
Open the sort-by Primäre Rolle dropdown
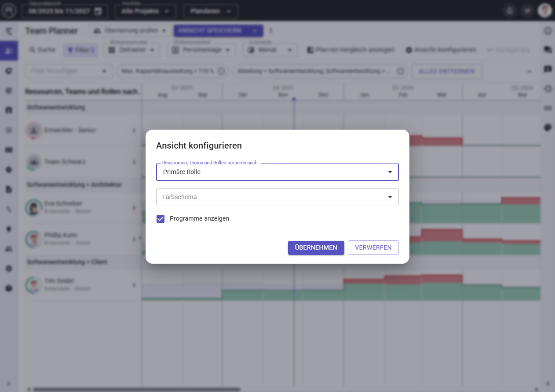tap(277, 172)
